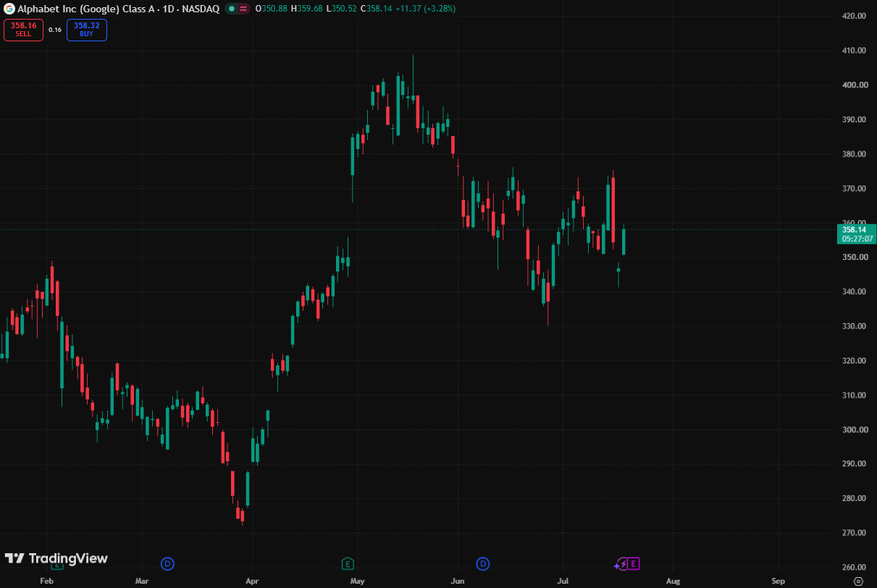Viewport: 877px width, 588px height.
Task: Click the open value O350.88
Action: pos(272,9)
